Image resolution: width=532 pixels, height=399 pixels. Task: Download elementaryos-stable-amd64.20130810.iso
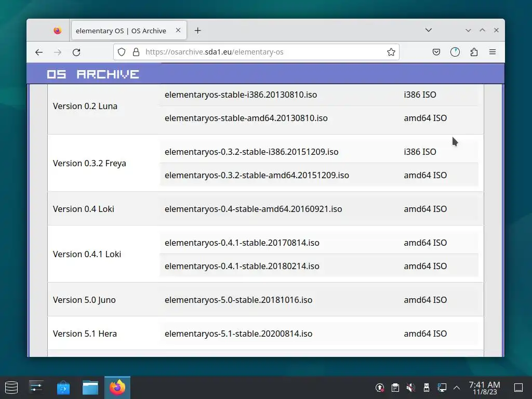point(246,118)
